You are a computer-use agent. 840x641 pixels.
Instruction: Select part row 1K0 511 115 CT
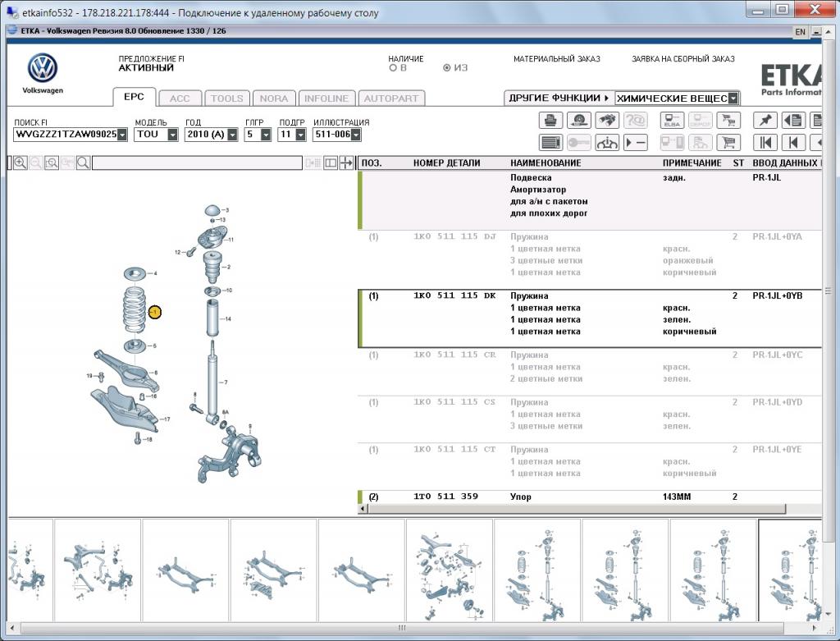coord(589,466)
